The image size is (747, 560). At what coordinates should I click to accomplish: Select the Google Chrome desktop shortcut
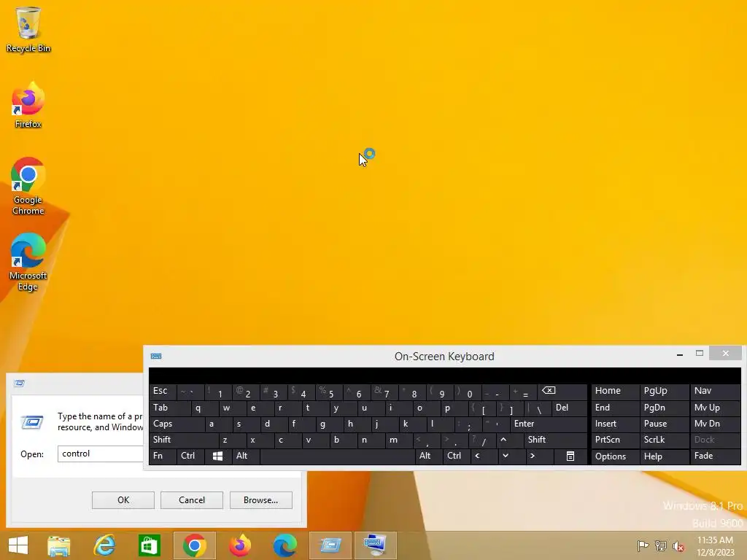click(28, 186)
